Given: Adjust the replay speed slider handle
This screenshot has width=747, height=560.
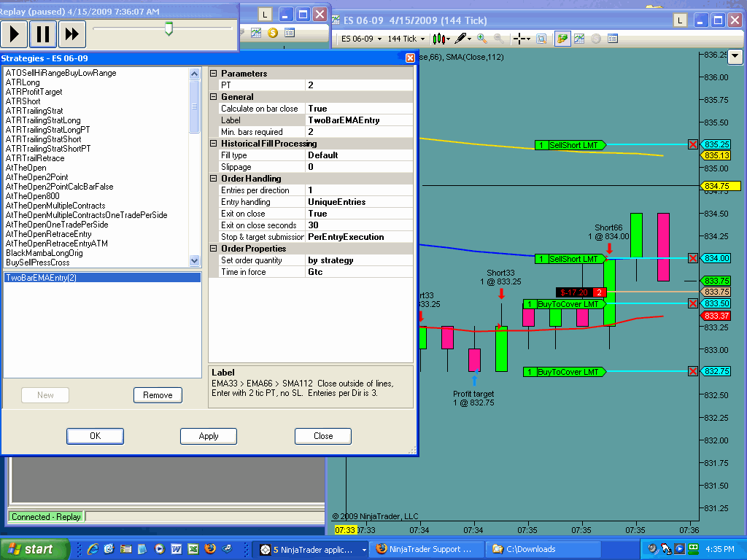Looking at the screenshot, I should click(x=169, y=28).
